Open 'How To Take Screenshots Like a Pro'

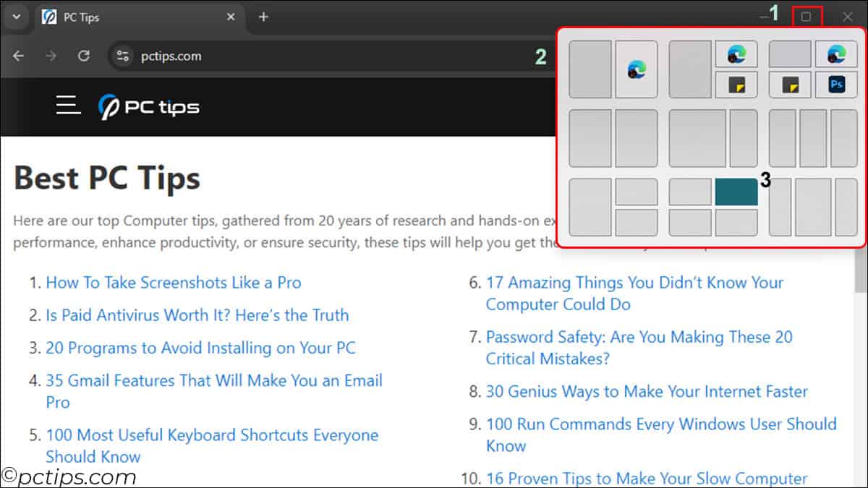[x=174, y=283]
